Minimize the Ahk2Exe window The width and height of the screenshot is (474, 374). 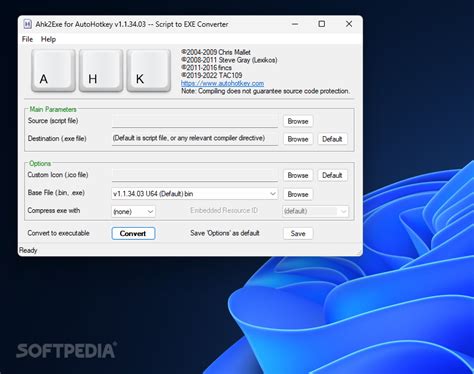point(295,24)
